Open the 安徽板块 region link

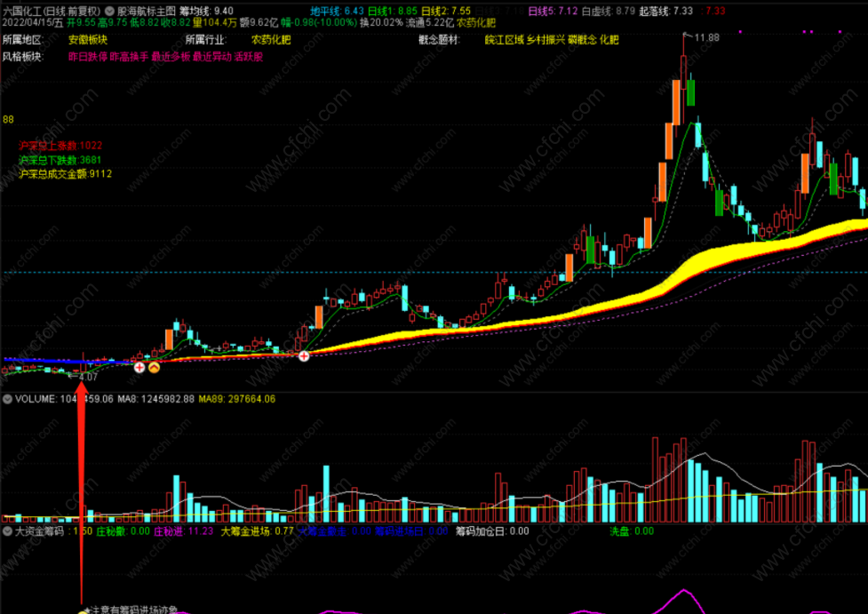pos(88,40)
